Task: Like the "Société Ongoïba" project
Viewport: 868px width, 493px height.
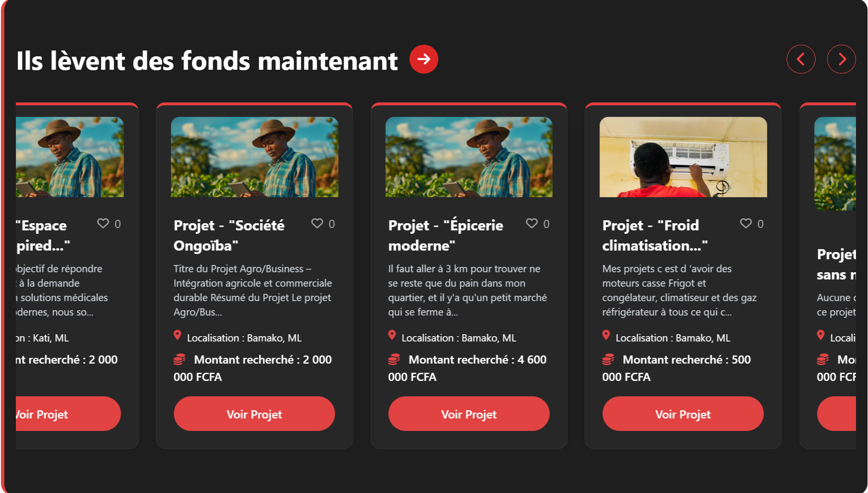Action: 317,223
